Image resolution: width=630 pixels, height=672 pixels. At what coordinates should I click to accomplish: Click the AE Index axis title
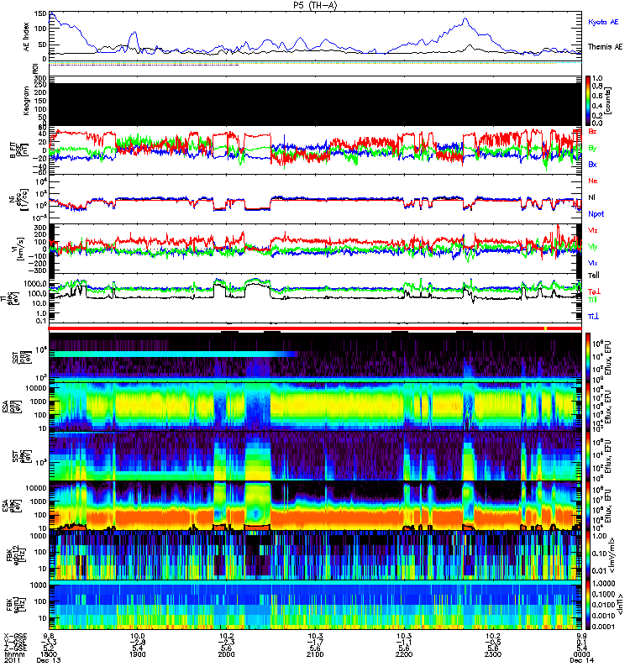[x=27, y=36]
